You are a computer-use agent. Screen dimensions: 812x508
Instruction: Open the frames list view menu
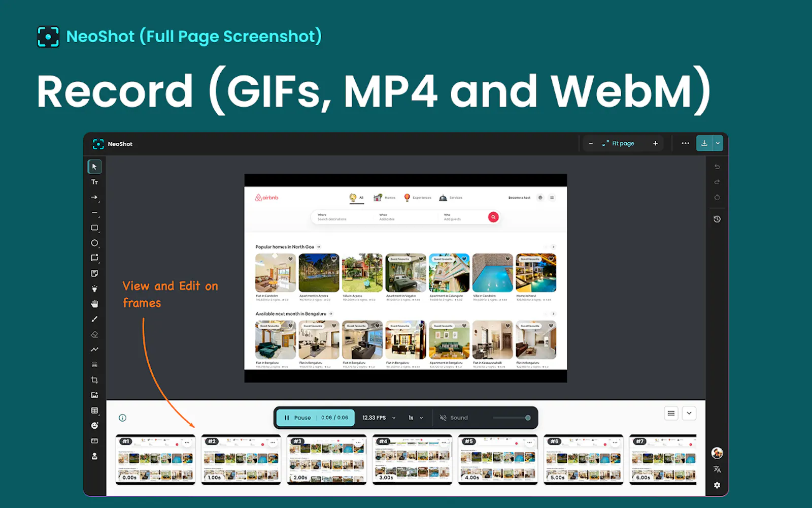click(x=671, y=414)
